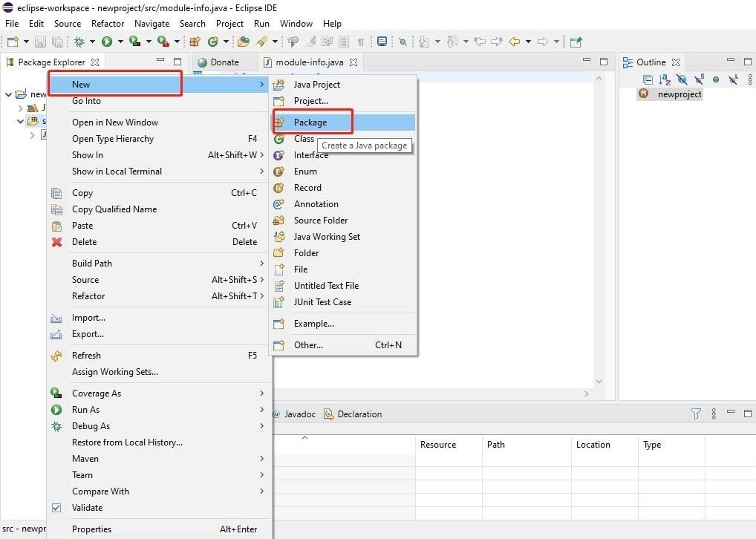Click the Problems view filter icon

696,414
